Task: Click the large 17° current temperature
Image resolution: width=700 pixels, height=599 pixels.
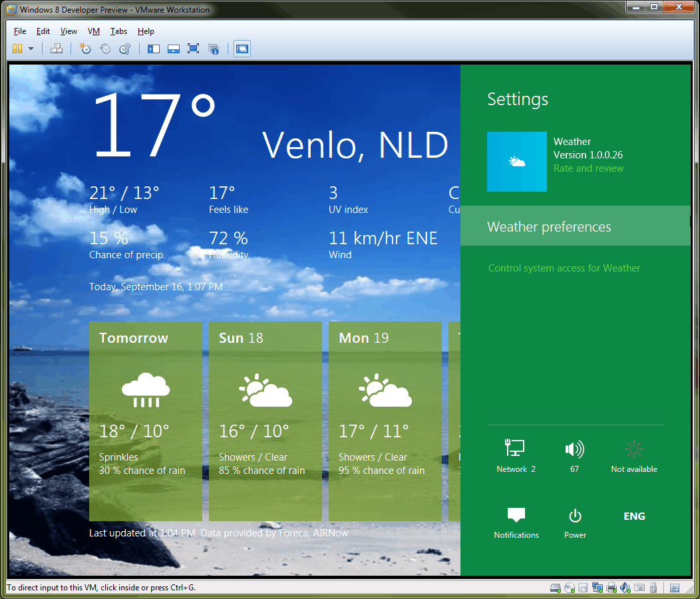Action: click(x=154, y=125)
